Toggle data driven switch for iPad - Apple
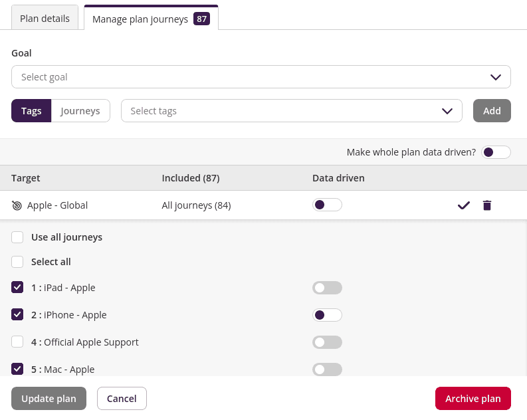This screenshot has height=420, width=527. pyautogui.click(x=327, y=288)
